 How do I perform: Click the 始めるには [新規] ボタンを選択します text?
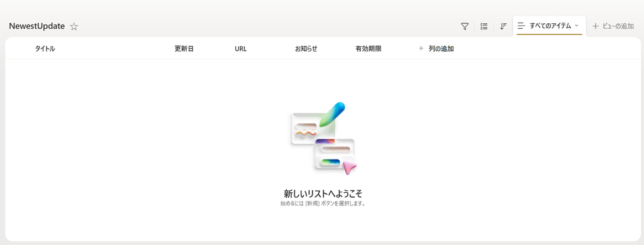[x=323, y=204]
